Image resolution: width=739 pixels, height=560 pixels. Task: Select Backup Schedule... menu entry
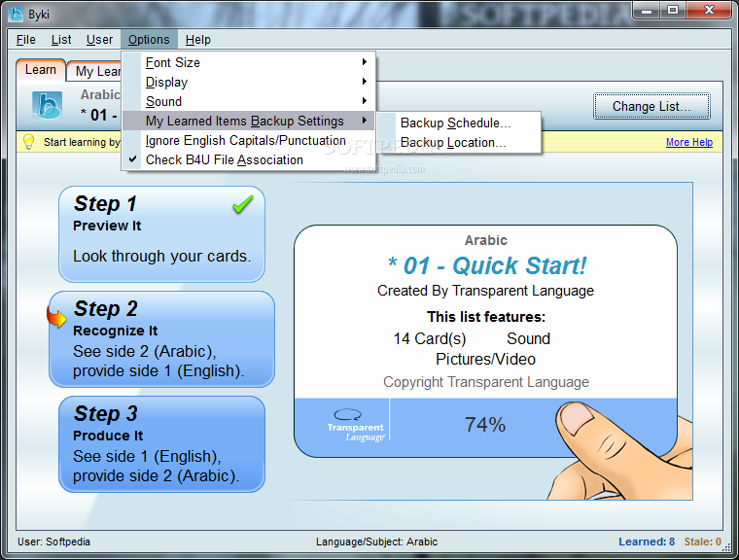click(x=459, y=123)
